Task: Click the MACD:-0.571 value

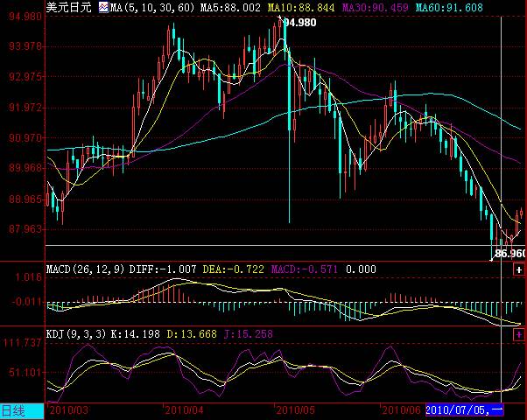Action: [x=305, y=269]
